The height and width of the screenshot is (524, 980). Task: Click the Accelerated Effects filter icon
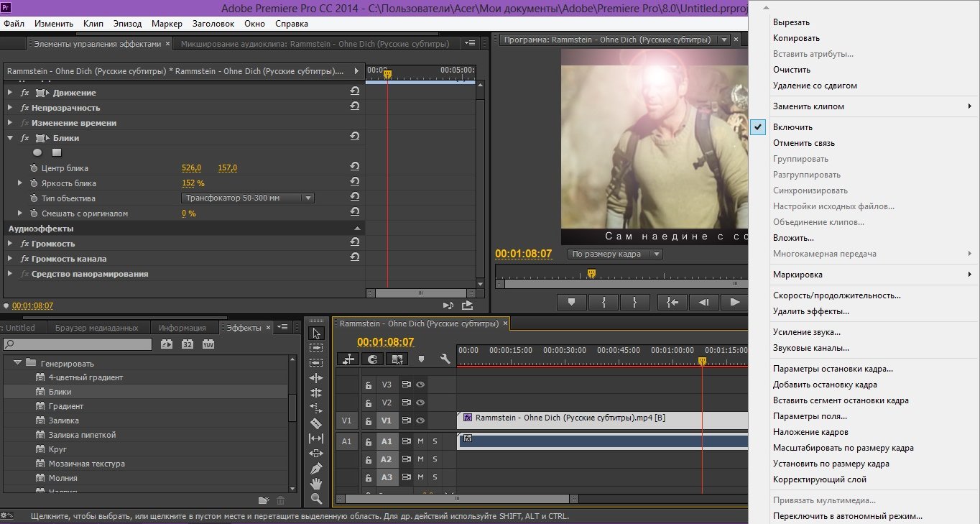[167, 345]
